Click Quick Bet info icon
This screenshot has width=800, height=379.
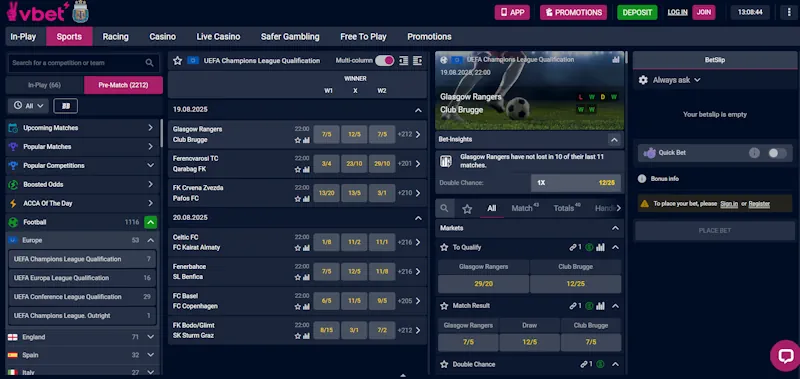754,153
